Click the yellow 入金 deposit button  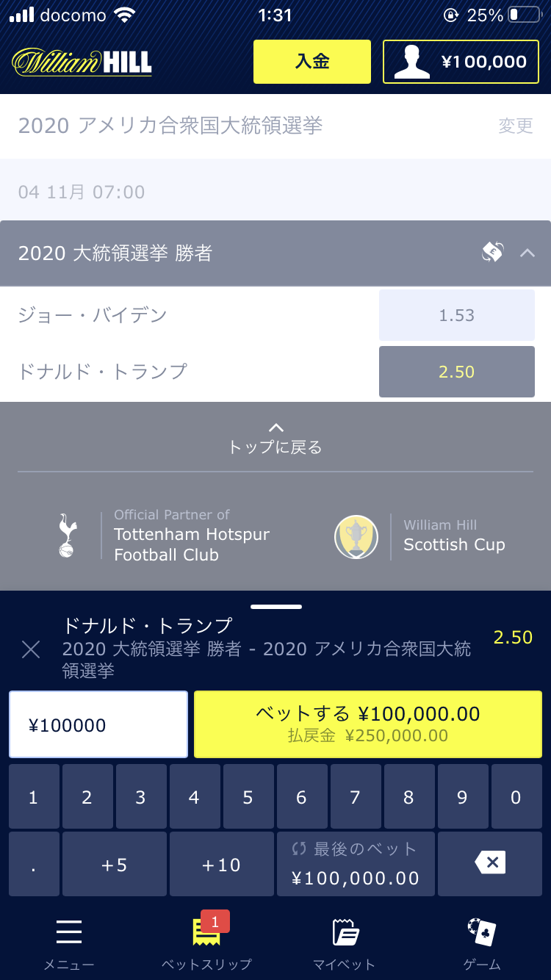pyautogui.click(x=312, y=62)
